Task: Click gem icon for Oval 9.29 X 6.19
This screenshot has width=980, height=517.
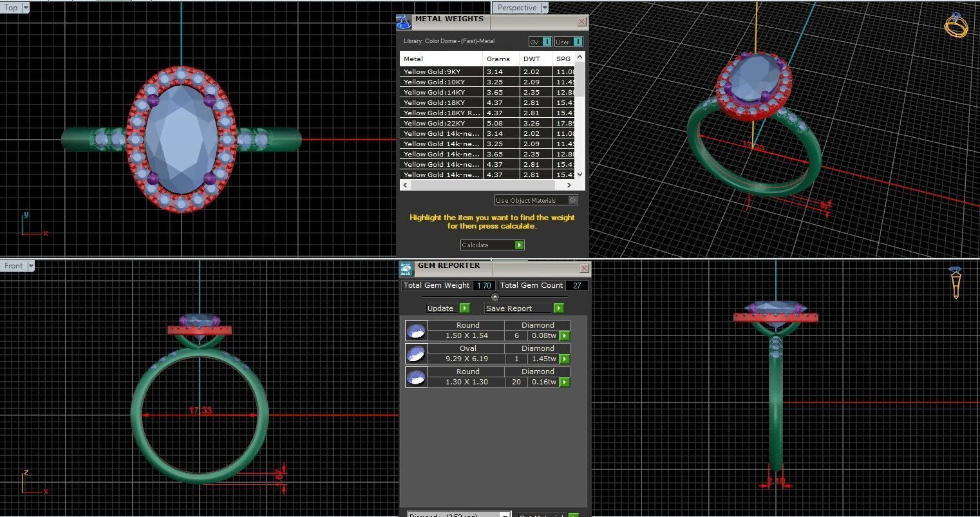Action: (x=416, y=354)
